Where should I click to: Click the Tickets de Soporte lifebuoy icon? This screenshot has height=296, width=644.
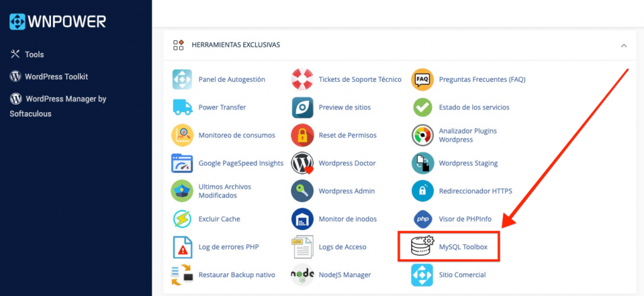click(x=303, y=79)
